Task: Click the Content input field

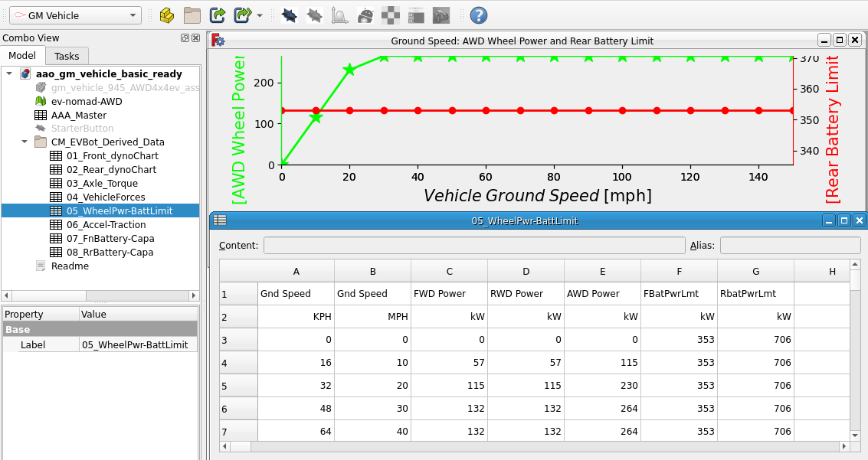Action: 473,246
